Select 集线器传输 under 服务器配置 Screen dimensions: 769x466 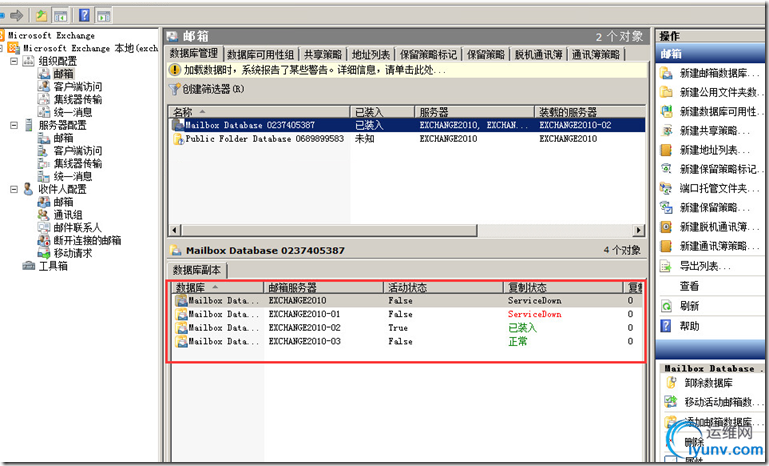point(77,163)
